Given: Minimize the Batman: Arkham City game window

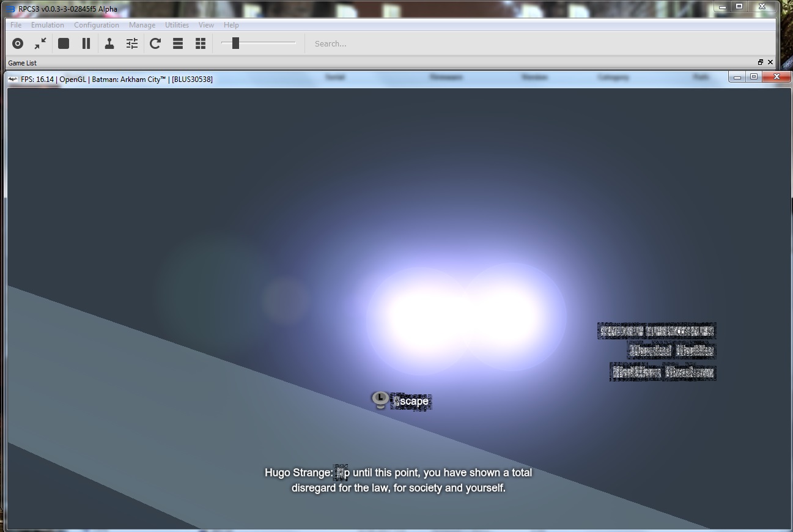Looking at the screenshot, I should [737, 77].
